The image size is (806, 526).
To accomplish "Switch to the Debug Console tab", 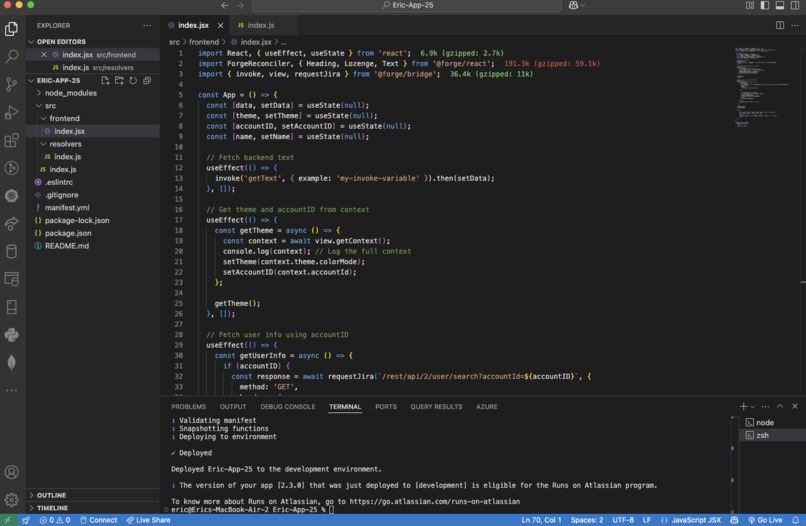I will coord(287,406).
